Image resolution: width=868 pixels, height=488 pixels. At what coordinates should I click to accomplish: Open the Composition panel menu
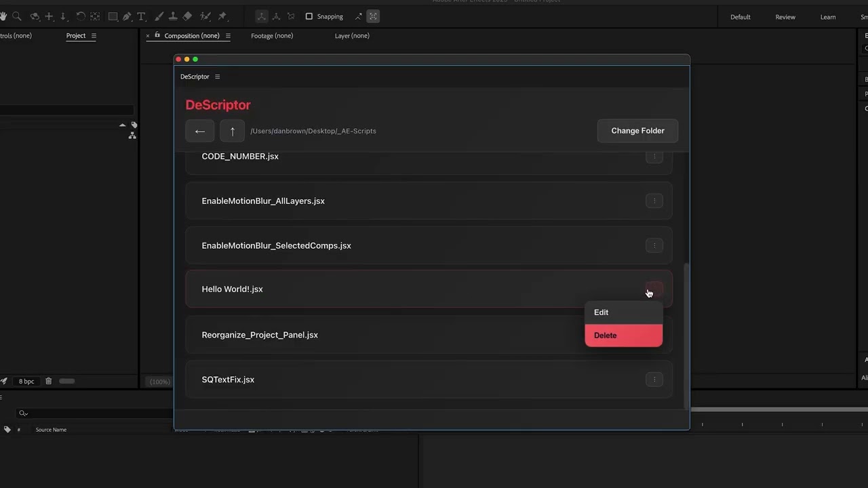[228, 35]
